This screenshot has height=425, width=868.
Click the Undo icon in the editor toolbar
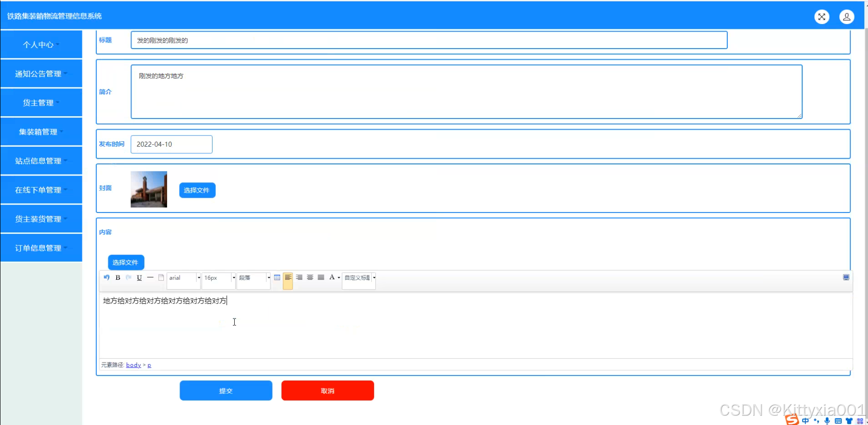(106, 278)
